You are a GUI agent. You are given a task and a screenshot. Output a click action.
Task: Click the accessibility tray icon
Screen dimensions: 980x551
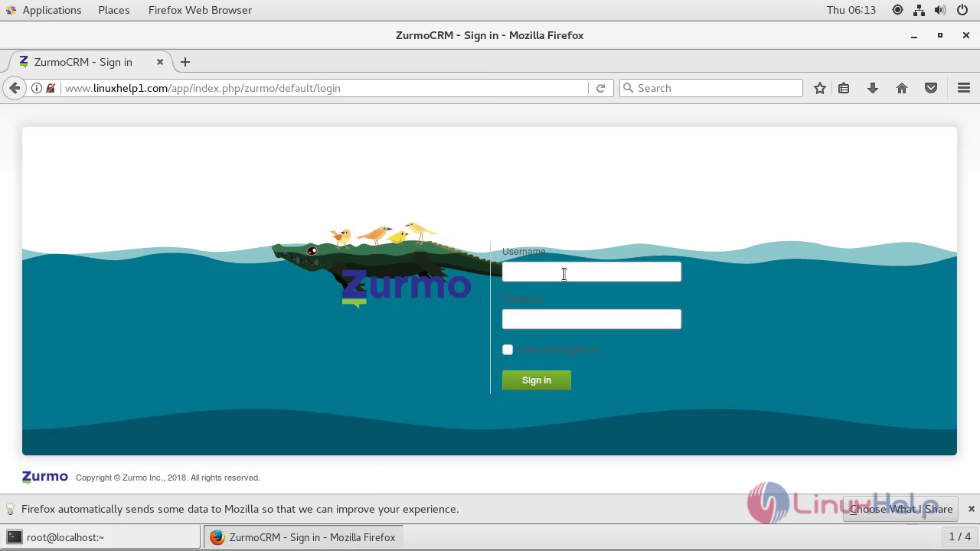click(x=898, y=10)
